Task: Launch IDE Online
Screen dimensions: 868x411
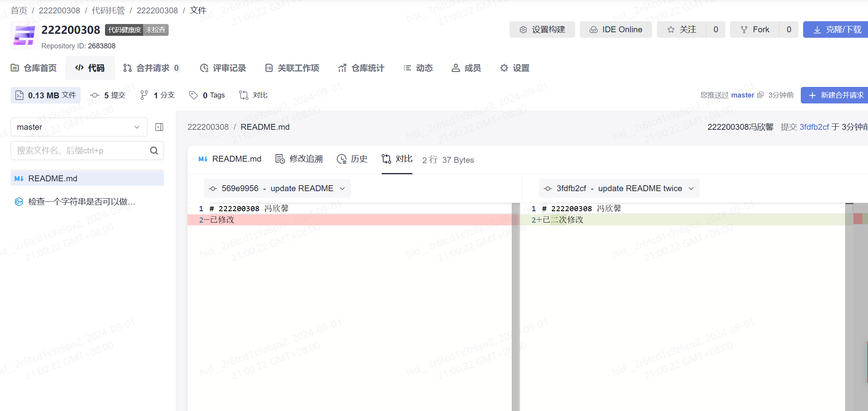Action: (616, 29)
